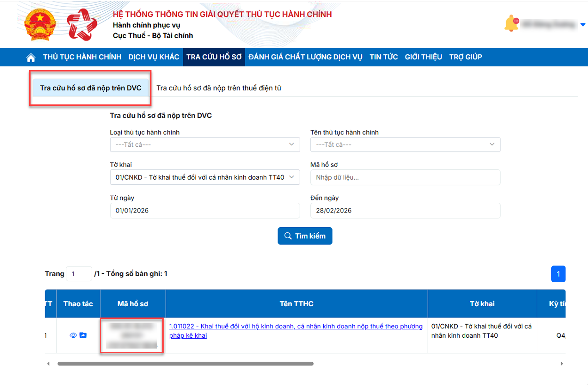Expand the user account dropdown arrow
This screenshot has height=389, width=588.
click(583, 24)
